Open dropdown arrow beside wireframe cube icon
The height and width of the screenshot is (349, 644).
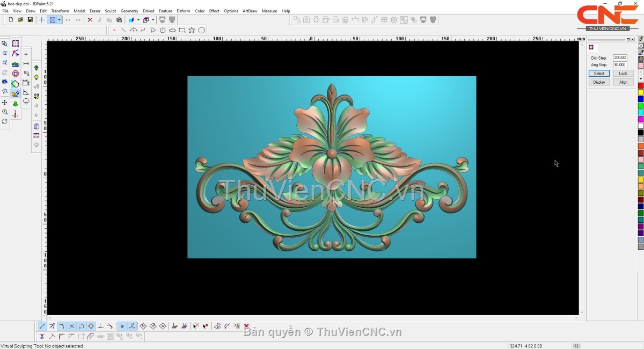(x=152, y=20)
